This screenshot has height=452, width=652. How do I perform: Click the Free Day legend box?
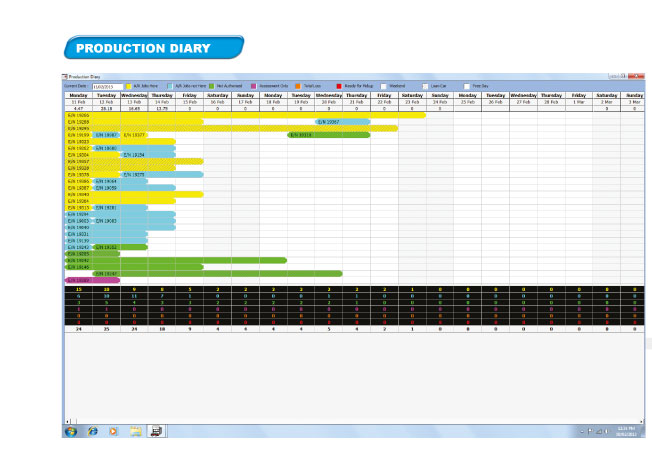pos(466,86)
